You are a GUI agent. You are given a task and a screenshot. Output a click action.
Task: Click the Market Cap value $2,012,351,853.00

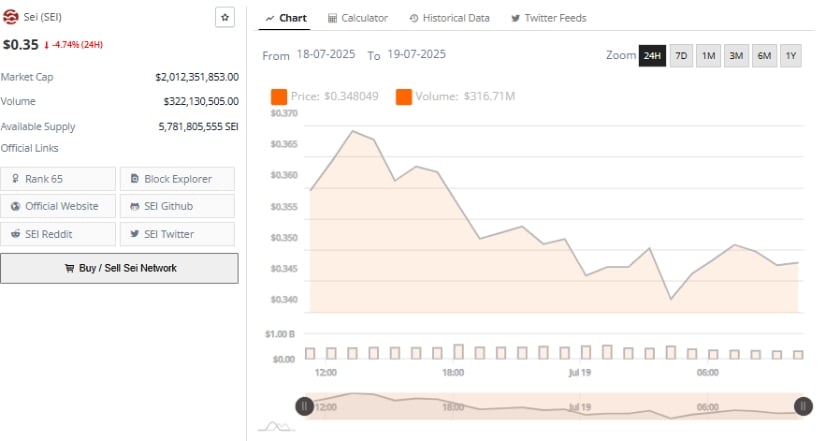pyautogui.click(x=197, y=77)
